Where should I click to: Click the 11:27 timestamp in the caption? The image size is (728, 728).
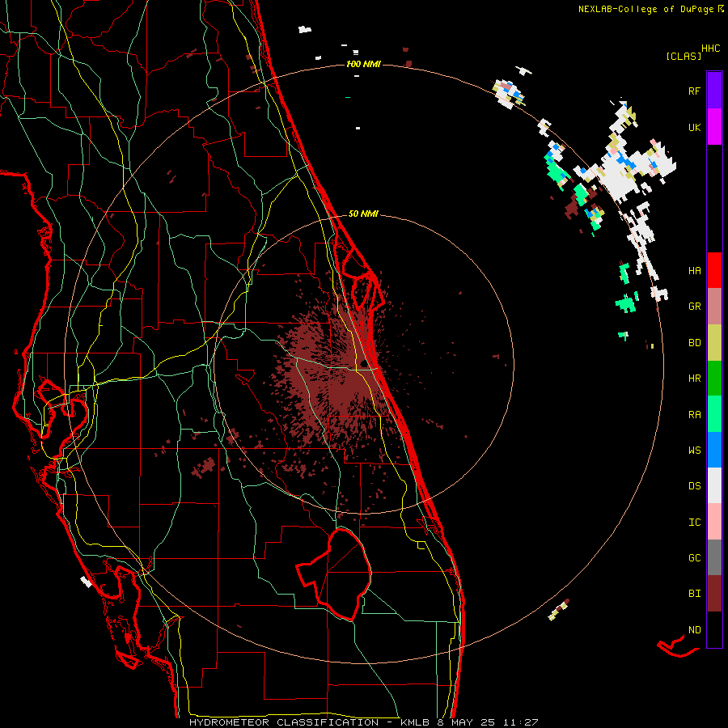(522, 722)
